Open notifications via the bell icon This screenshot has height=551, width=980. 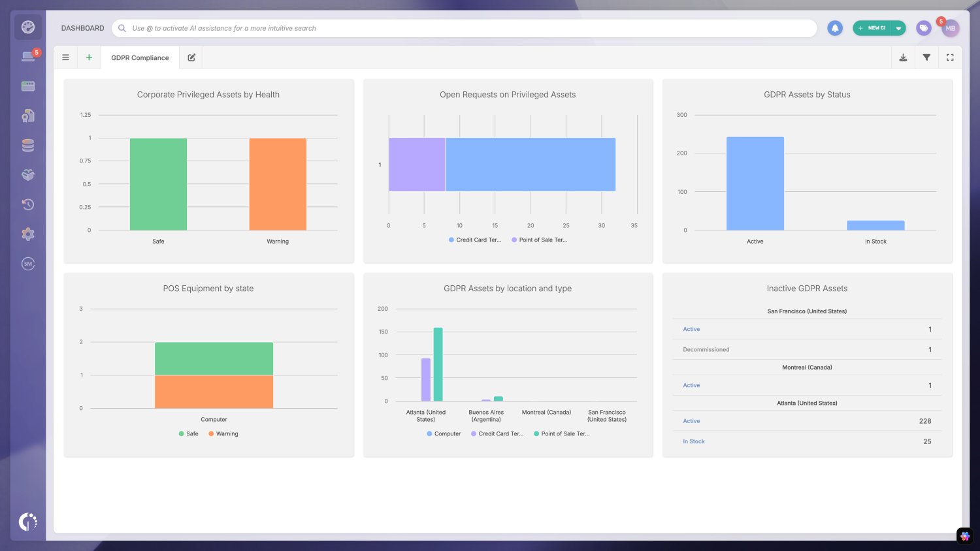[835, 27]
